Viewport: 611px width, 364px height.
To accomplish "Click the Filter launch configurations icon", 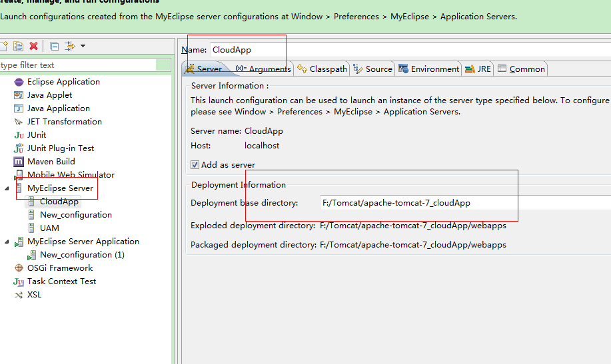I will tap(70, 47).
